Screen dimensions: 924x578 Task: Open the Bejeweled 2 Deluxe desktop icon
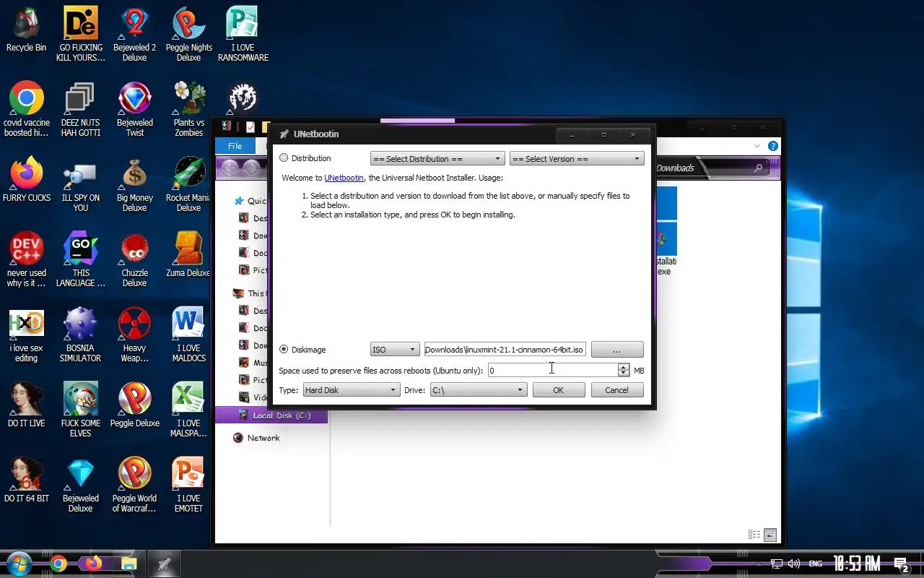134,34
